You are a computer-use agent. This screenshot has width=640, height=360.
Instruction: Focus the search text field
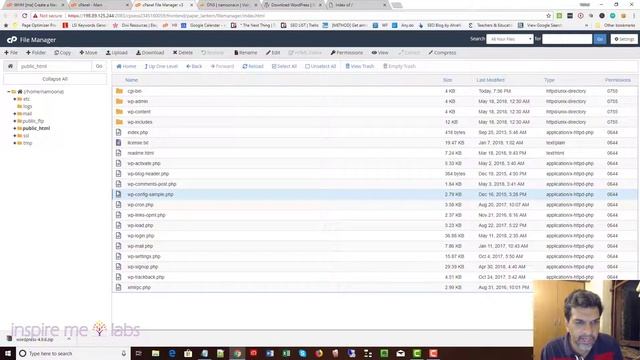point(567,39)
